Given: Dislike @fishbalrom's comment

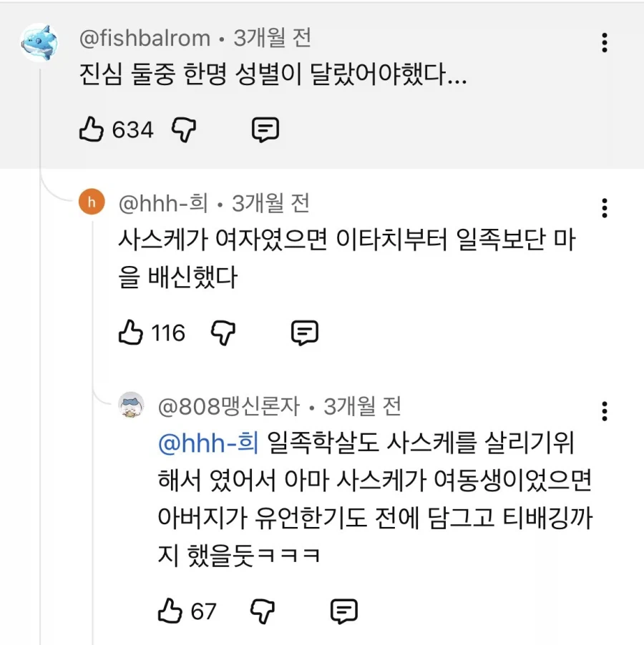Looking at the screenshot, I should (x=184, y=129).
